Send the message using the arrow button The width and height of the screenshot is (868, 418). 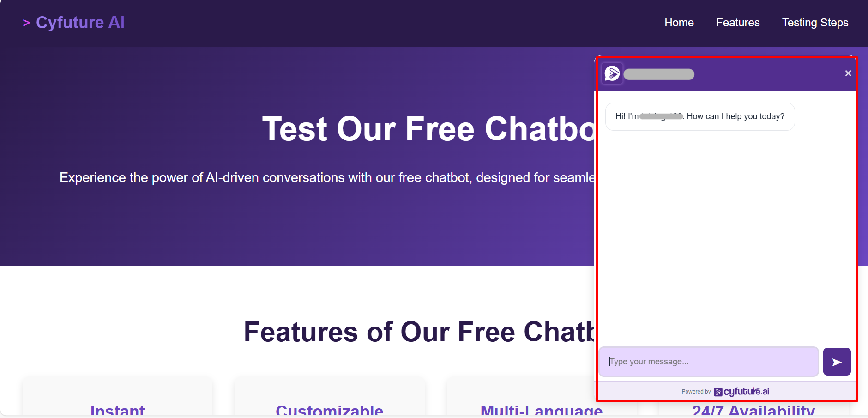(837, 362)
